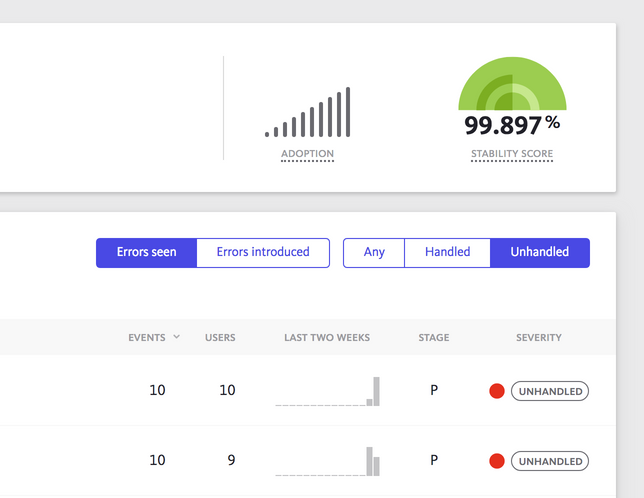Click red severity dot in second row
The width and height of the screenshot is (644, 498).
pos(496,461)
